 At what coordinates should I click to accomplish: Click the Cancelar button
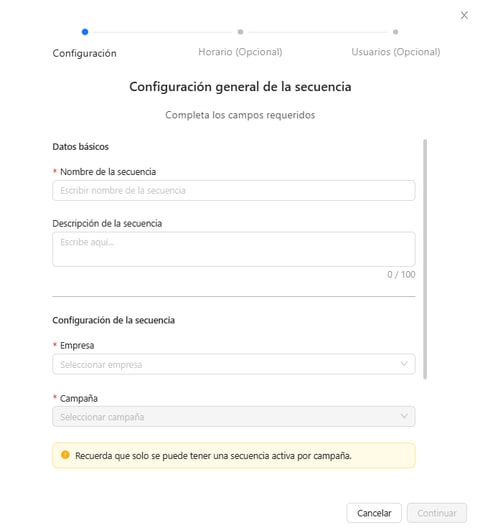(374, 513)
